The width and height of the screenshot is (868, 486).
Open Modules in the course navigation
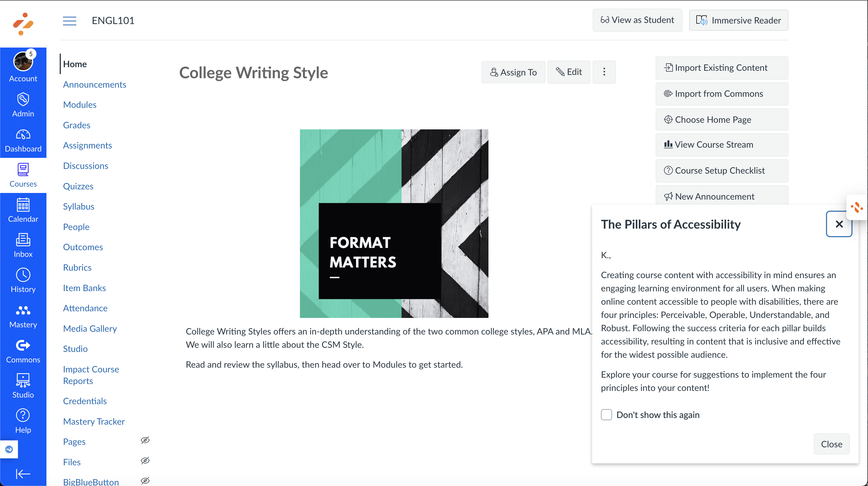pyautogui.click(x=80, y=104)
